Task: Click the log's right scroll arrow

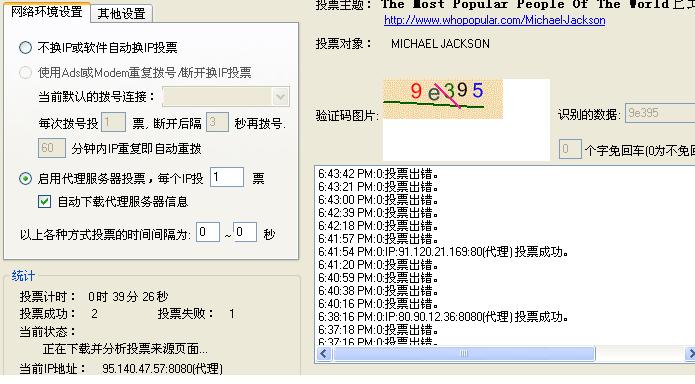Action: [x=690, y=354]
